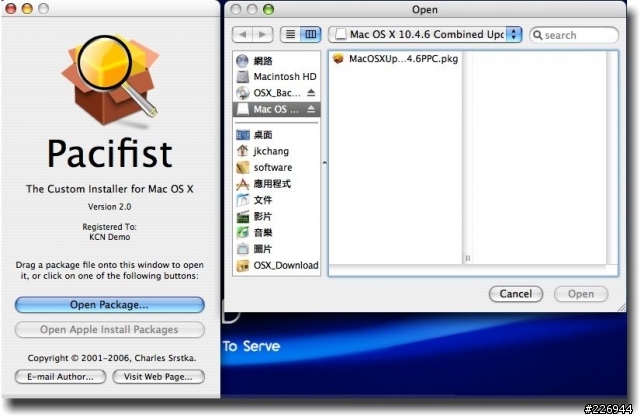Go forward using the right arrow
Screen dimensions: 640x417
click(263, 35)
